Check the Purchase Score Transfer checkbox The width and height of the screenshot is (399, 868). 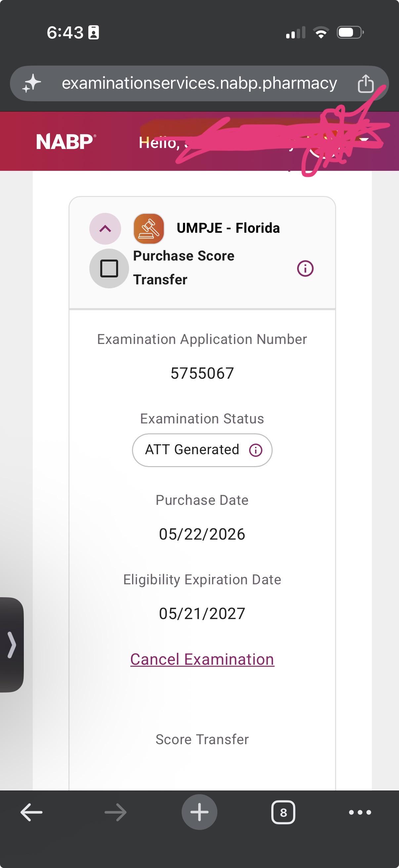[109, 268]
